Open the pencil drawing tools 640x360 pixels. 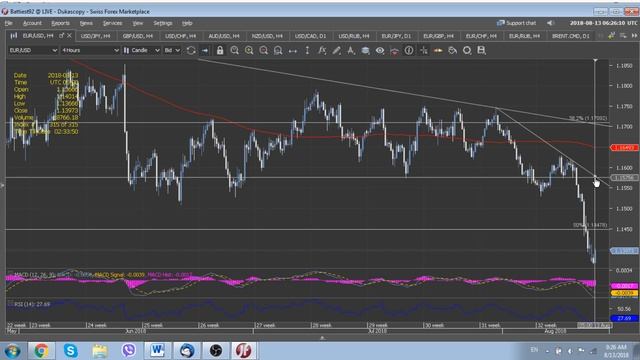pos(336,51)
